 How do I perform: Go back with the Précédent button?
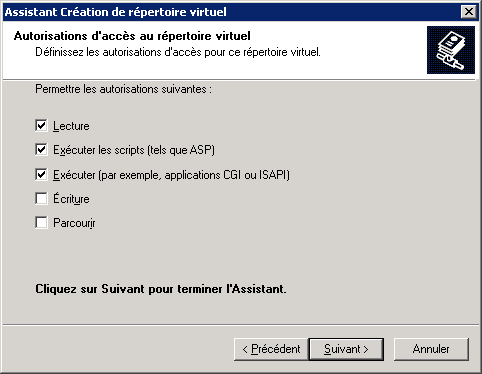click(x=271, y=349)
